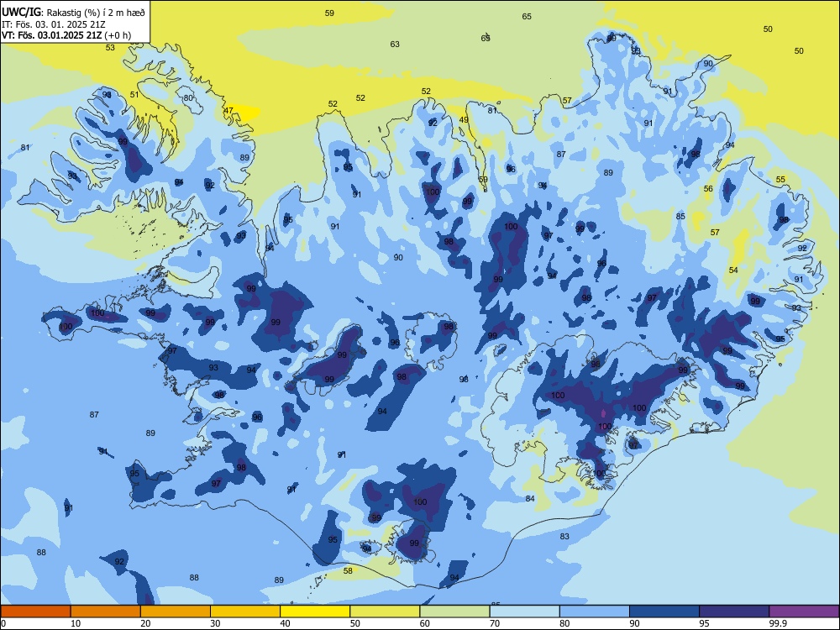The height and width of the screenshot is (630, 840).
Task: Click the map value '63' over northern sea
Action: pos(395,45)
